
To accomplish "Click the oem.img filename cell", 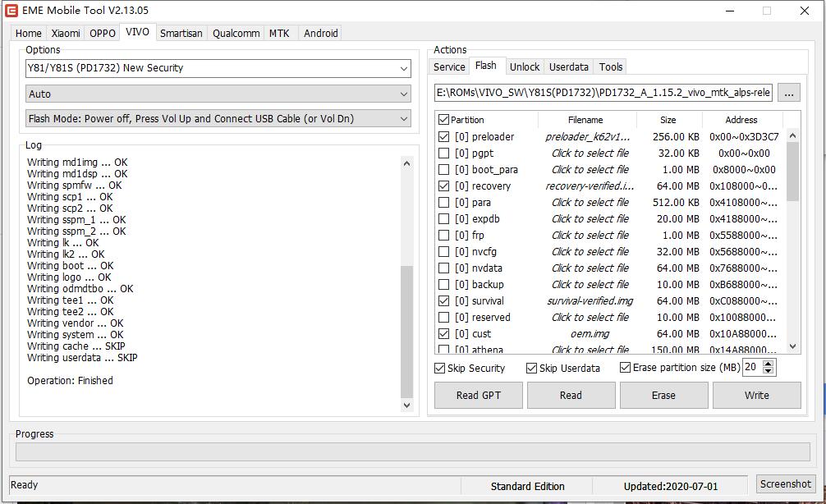I will (590, 333).
